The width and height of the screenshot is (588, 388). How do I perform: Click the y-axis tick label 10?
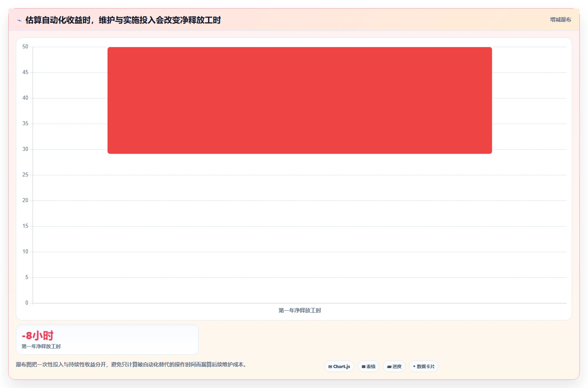[25, 252]
